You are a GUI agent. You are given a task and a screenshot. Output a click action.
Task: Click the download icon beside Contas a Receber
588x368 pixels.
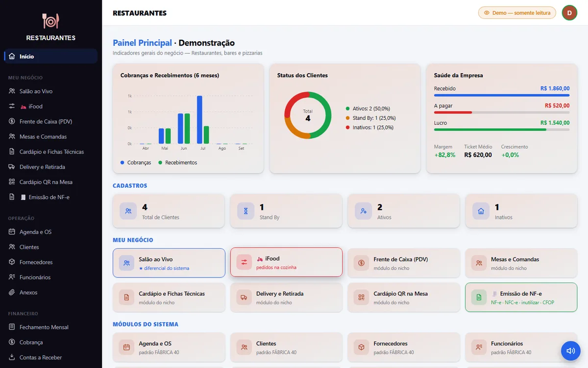pyautogui.click(x=12, y=358)
